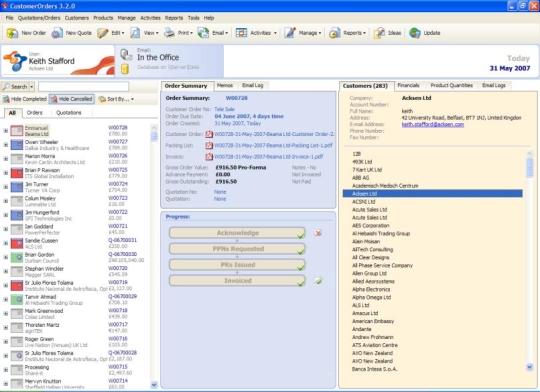Select American Embassy in customer list
540x392 pixels.
(x=373, y=321)
